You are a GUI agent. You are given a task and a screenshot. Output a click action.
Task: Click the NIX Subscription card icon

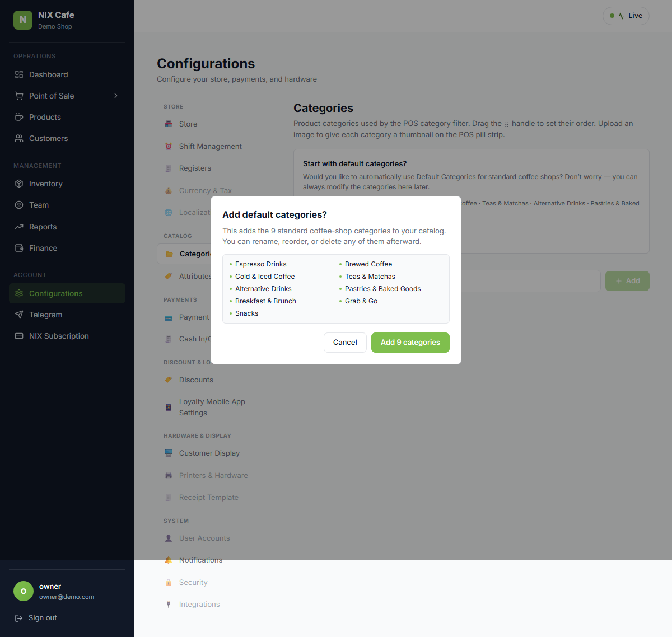tap(19, 336)
